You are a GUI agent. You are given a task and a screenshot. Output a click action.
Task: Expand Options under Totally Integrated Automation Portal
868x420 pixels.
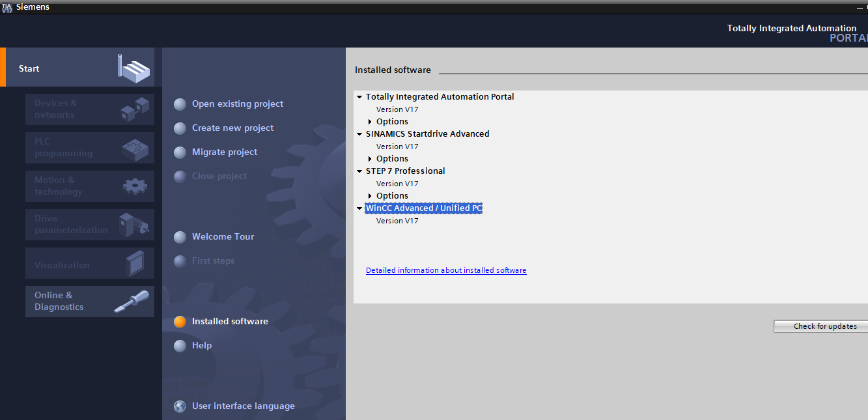point(370,122)
